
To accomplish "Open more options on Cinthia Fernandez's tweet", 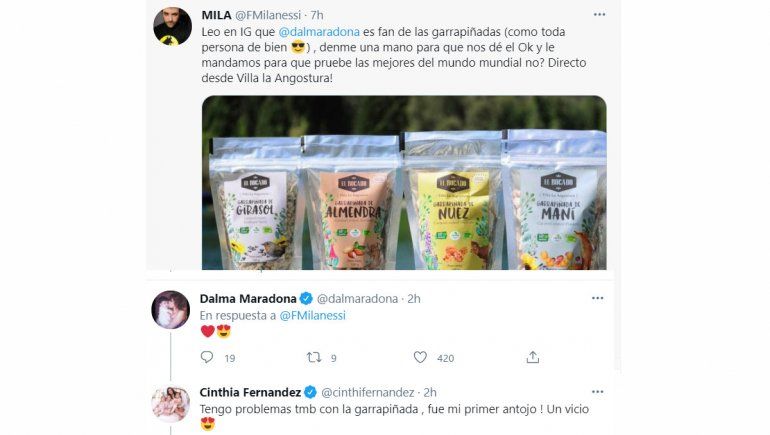I will click(x=598, y=391).
